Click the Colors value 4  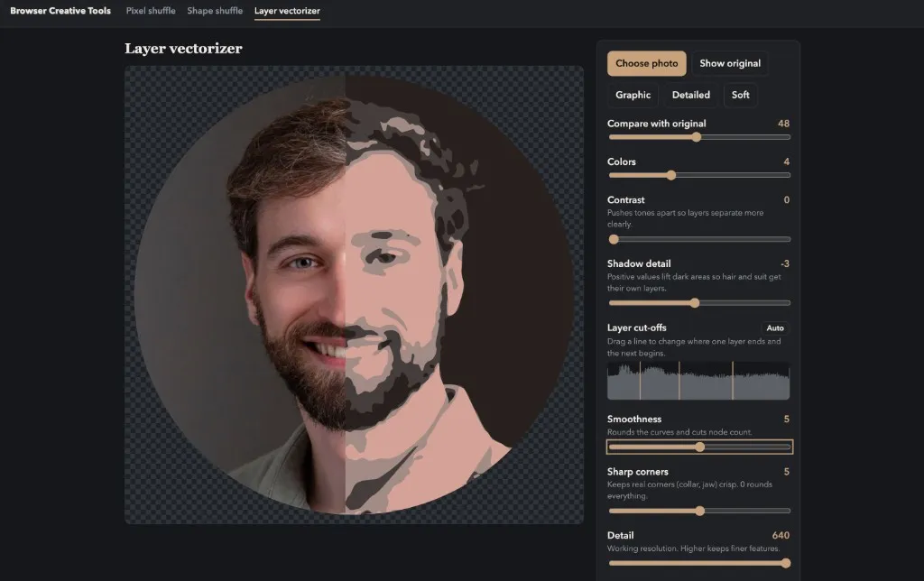click(786, 161)
